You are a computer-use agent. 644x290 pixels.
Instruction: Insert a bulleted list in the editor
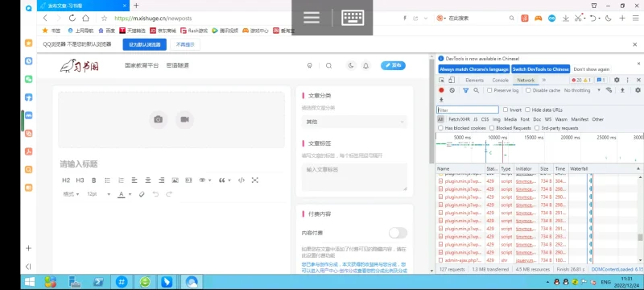[108, 180]
